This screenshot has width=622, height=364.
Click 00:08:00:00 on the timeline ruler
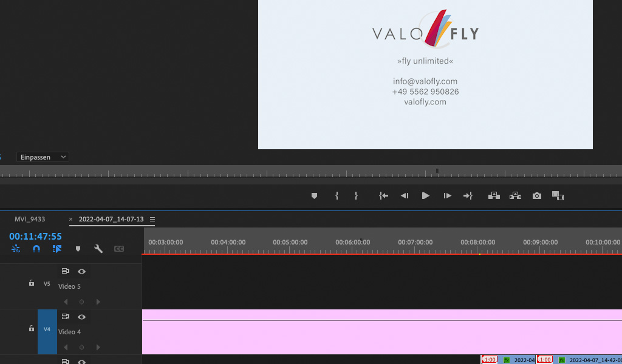point(477,242)
